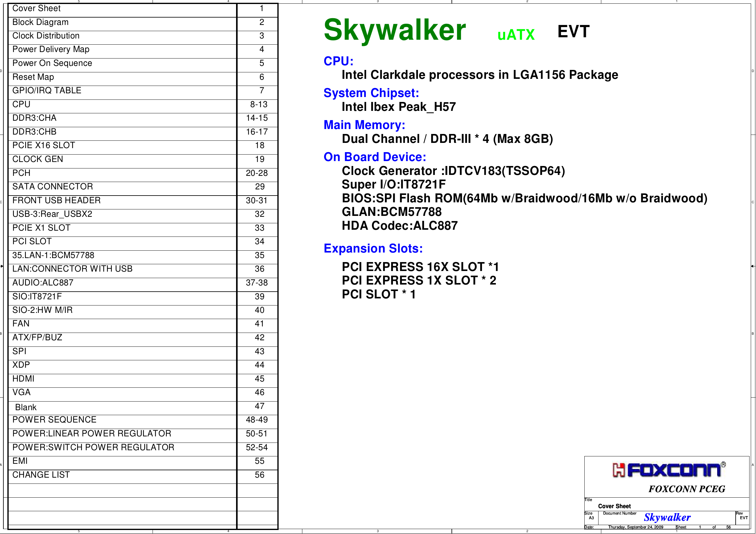Screen dimensions: 756x534
Task: Click 'Intel Clarkdale processors in LGA1156 Package'
Action: point(480,75)
